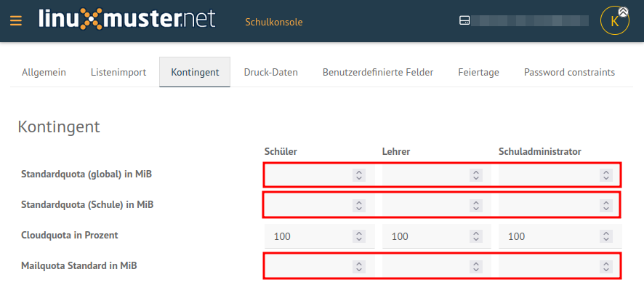The width and height of the screenshot is (644, 285).
Task: Open the hamburger navigation menu
Action: tap(16, 20)
